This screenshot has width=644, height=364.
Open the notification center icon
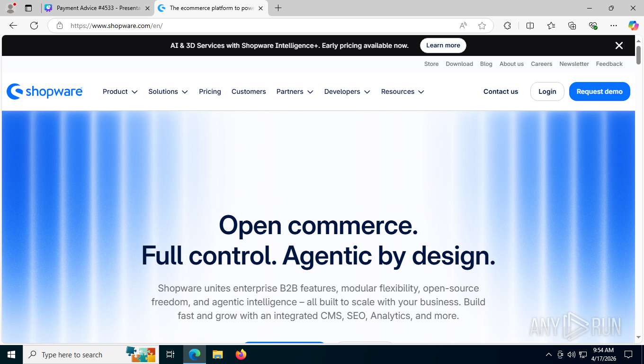[628, 355]
